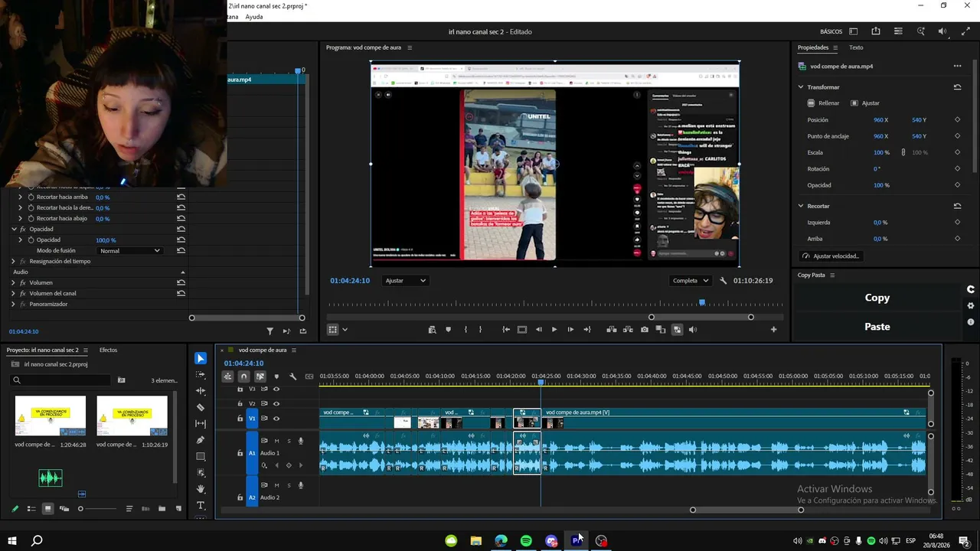The width and height of the screenshot is (980, 551).
Task: Click the Rellenar button under Transformar
Action: pos(823,103)
